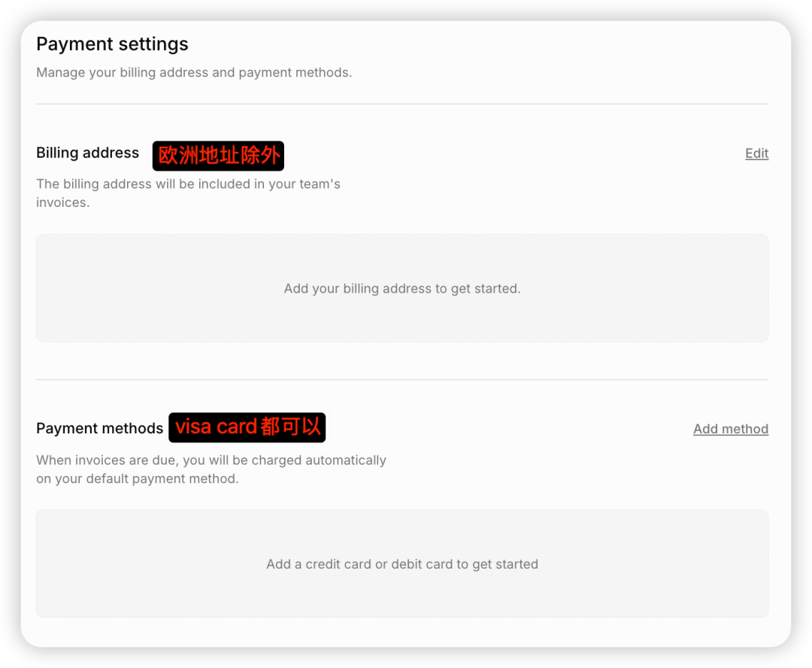Click 'Add your billing address to get started' text

[402, 289]
